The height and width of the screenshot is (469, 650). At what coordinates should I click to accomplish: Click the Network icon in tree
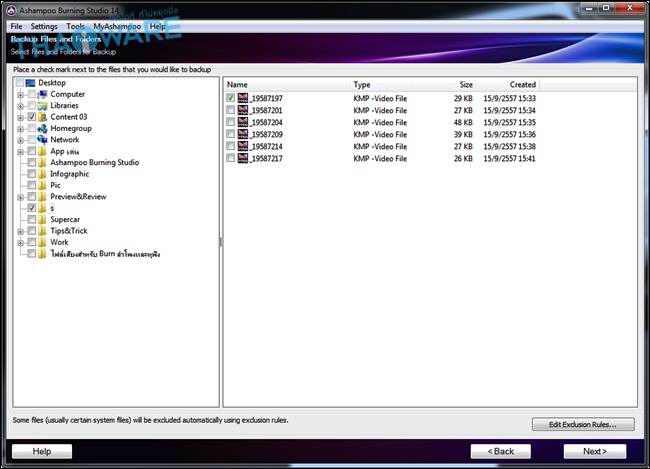point(42,140)
